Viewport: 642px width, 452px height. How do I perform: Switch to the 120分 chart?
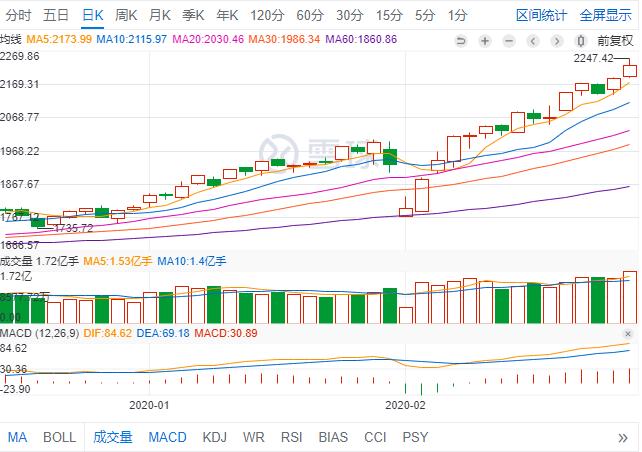267,16
